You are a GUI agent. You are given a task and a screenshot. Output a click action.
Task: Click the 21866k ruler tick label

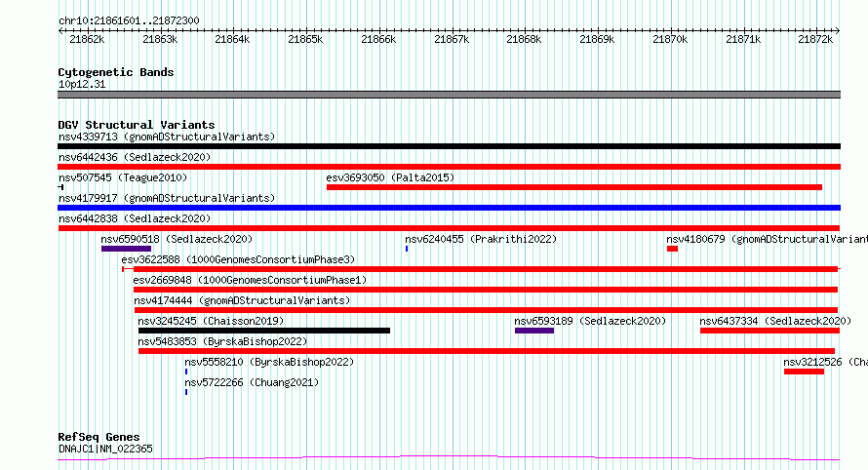pos(378,39)
